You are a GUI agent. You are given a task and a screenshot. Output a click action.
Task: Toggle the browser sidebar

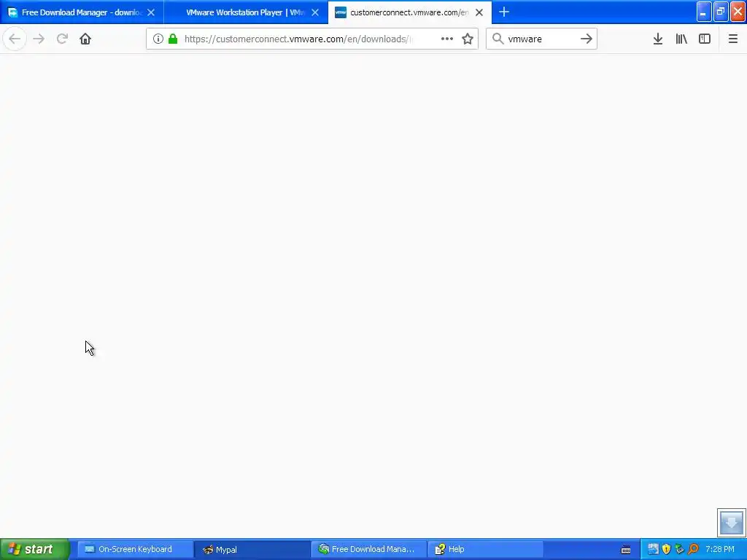click(x=705, y=39)
